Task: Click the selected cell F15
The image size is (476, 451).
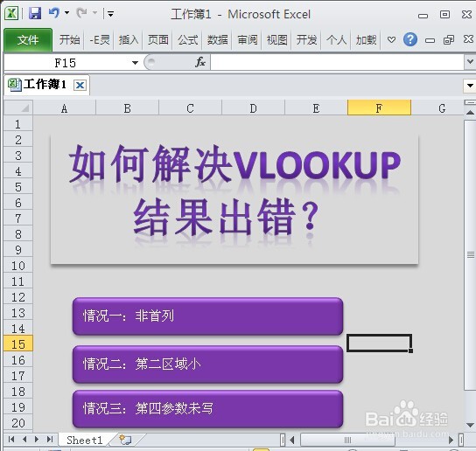Action: point(379,343)
